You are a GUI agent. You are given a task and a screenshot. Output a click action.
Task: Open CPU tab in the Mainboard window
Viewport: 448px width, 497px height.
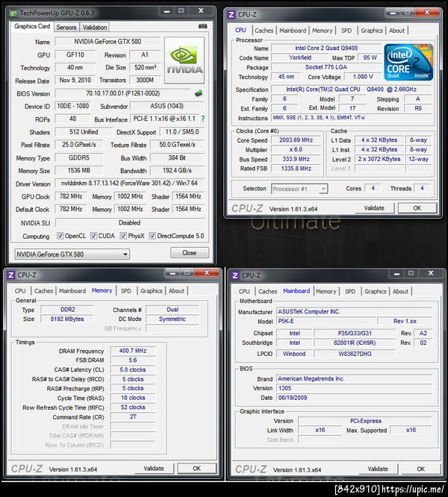[x=244, y=291]
